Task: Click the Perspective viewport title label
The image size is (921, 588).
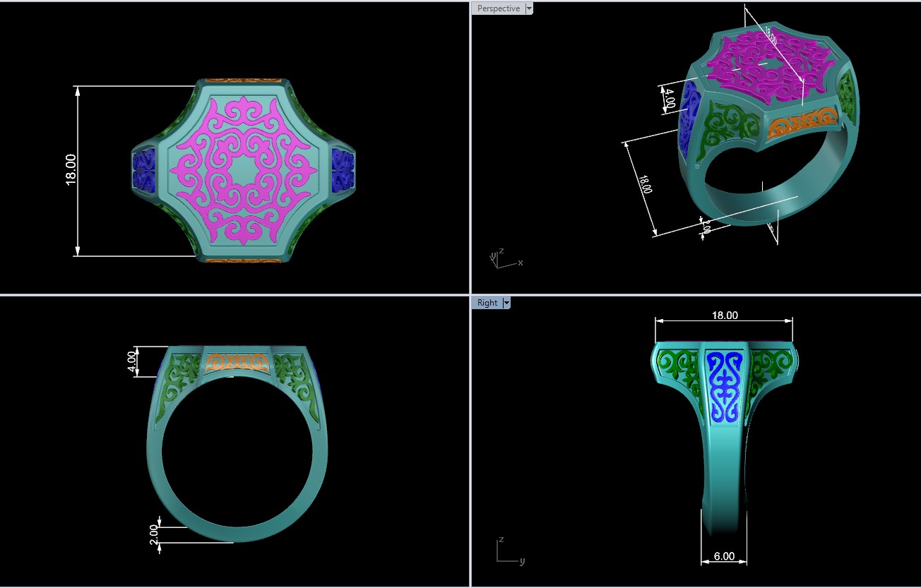Action: 498,8
